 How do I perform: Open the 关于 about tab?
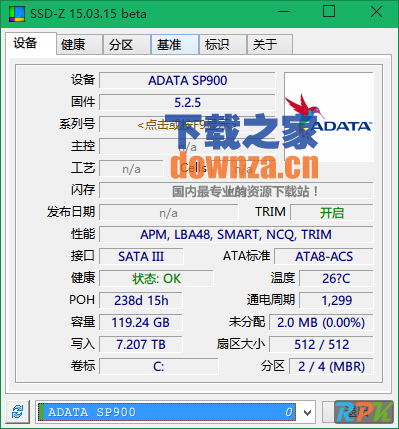point(270,44)
